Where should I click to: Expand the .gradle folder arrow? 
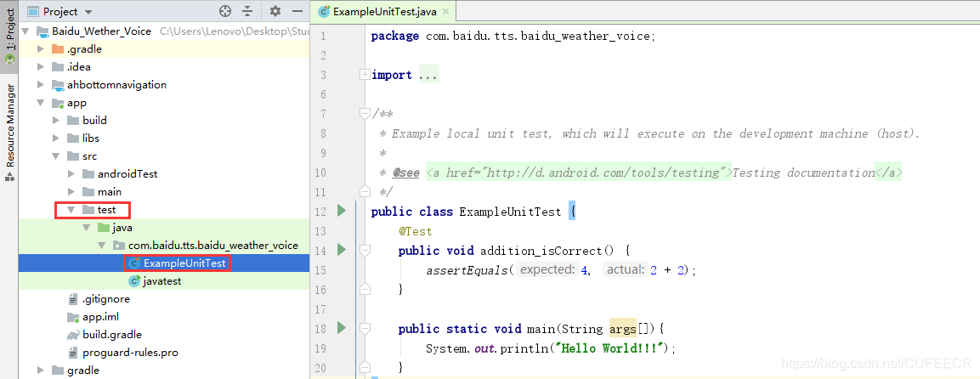click(41, 49)
